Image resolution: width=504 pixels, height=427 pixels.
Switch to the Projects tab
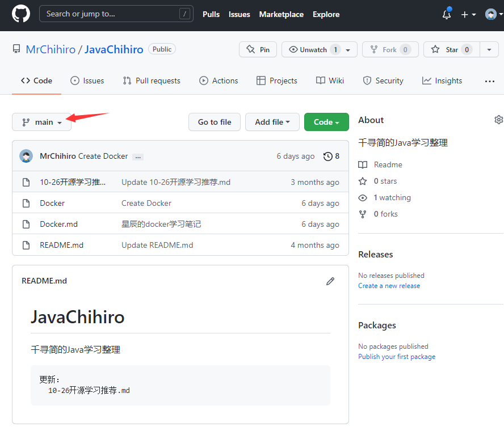point(277,81)
